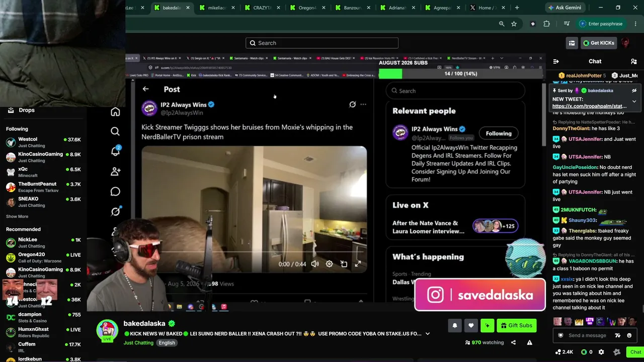
Task: Toggle stream notifications bell button
Action: [x=454, y=325]
